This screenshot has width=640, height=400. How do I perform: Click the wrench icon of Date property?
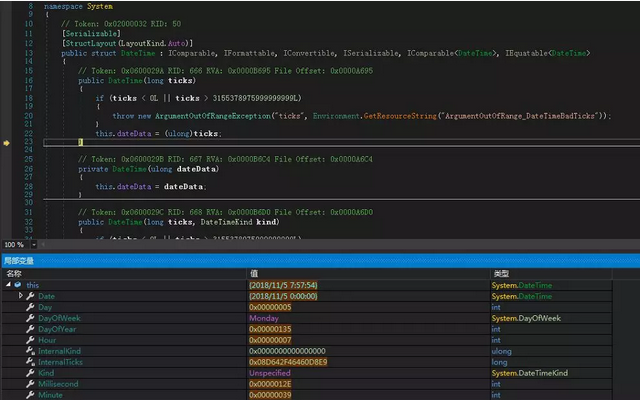(x=30, y=296)
